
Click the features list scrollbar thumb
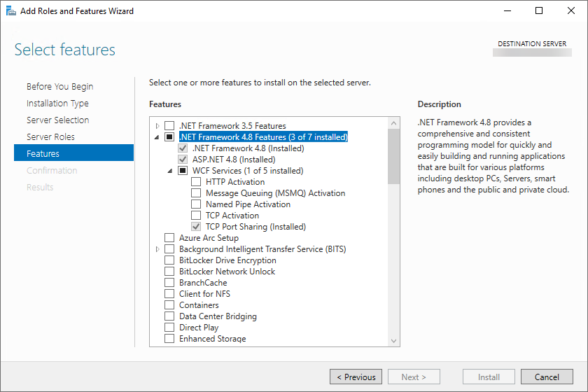coord(393,156)
